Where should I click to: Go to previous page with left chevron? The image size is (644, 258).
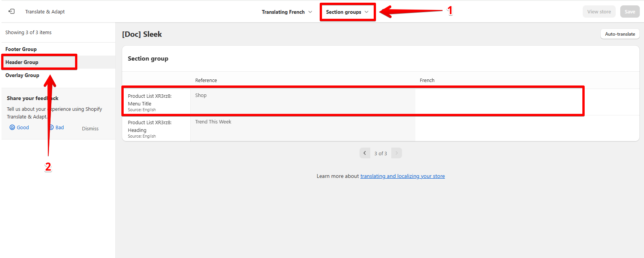[364, 153]
